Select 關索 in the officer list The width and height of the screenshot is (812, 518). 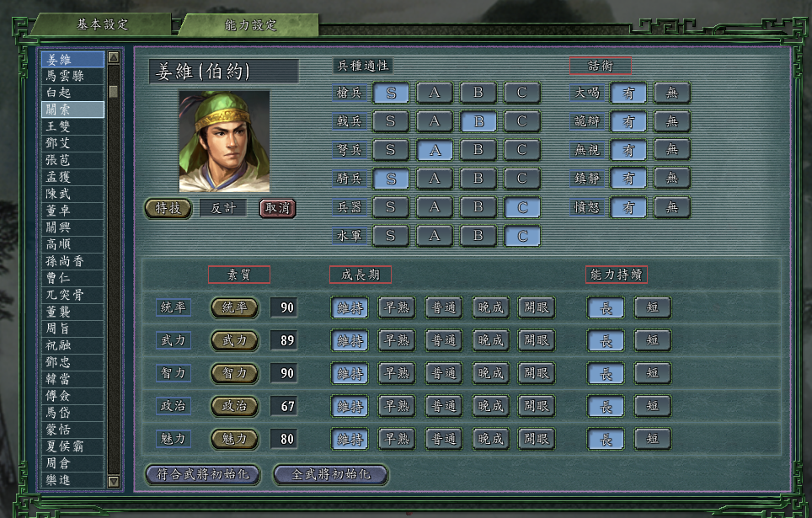click(72, 109)
